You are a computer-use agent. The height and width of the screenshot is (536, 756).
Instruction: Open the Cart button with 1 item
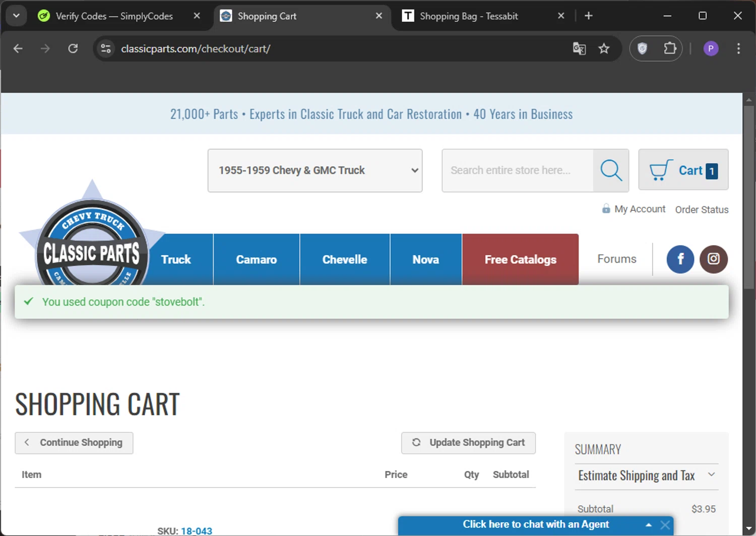pos(683,170)
